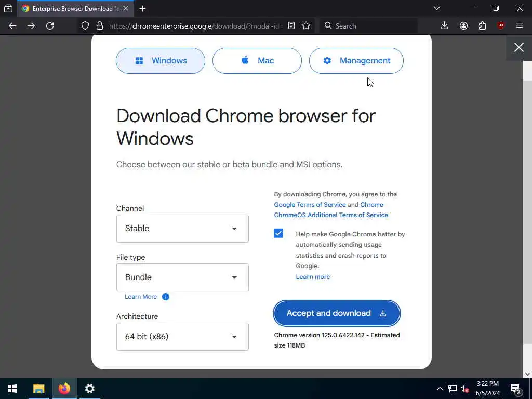Open the Firefox hamburger menu
This screenshot has height=399, width=532.
tap(520, 26)
